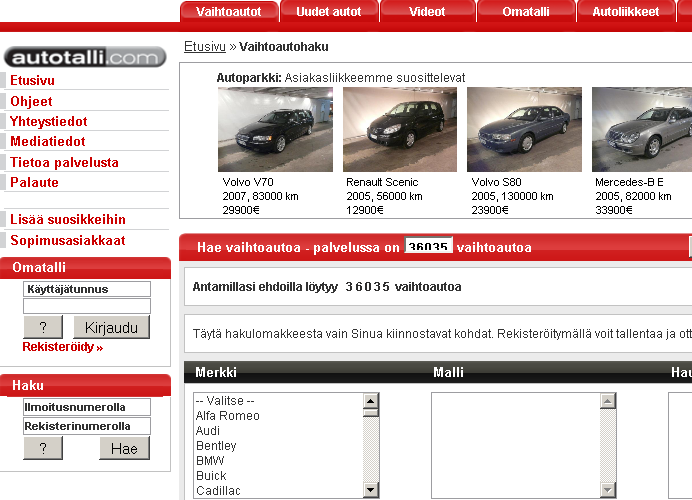Open Etusivu in the sidebar menu

click(x=32, y=80)
